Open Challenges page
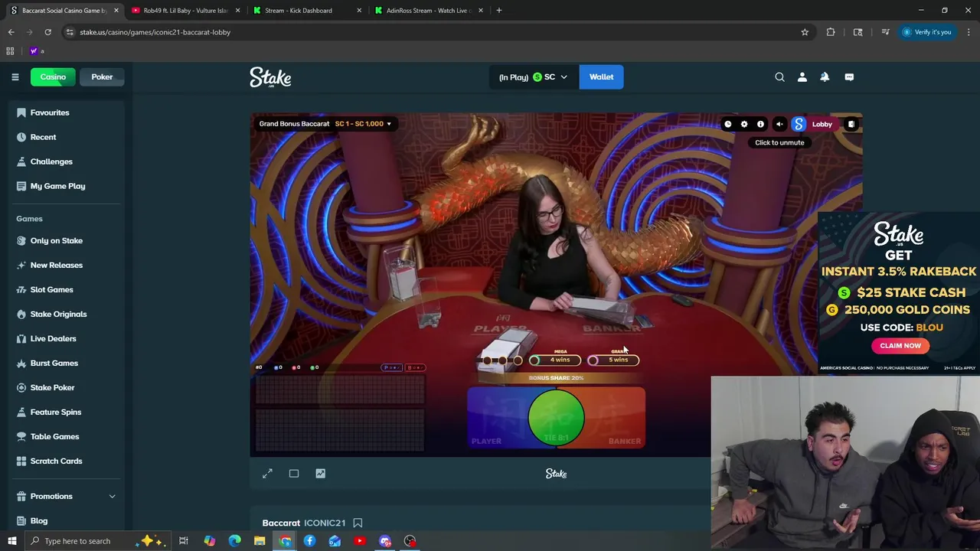980x551 pixels. [51, 161]
